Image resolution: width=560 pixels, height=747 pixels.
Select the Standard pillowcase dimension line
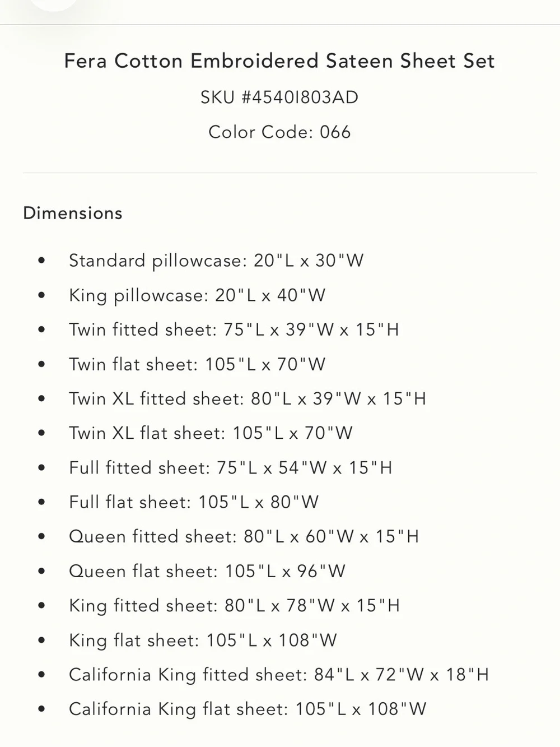pyautogui.click(x=216, y=261)
